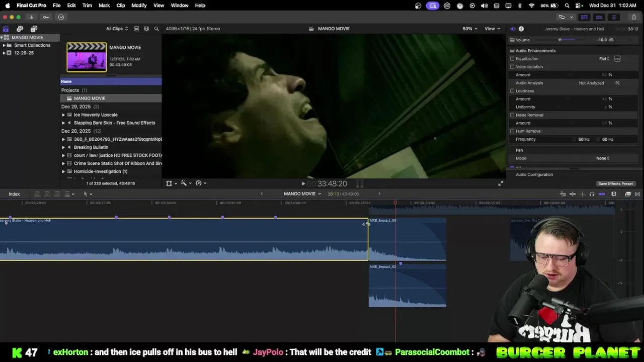This screenshot has height=362, width=644.
Task: Enter viewer fullscreen mode
Action: pyautogui.click(x=500, y=184)
